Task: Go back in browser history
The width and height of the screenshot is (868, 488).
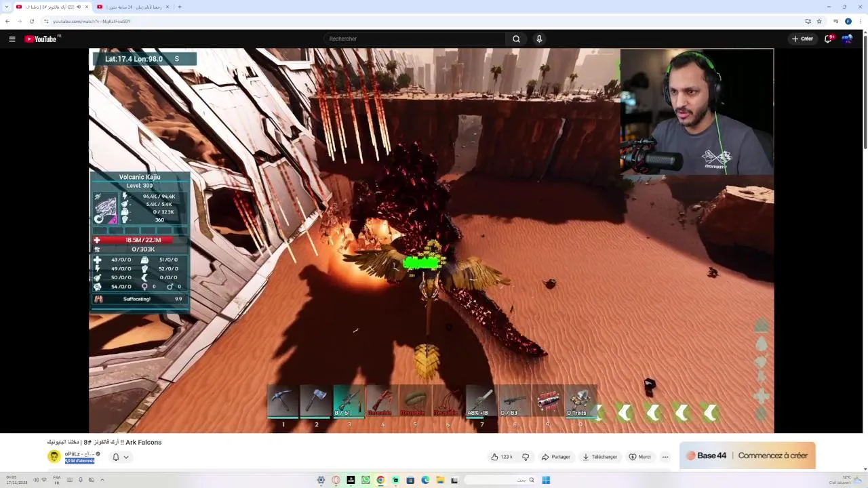Action: coord(7,21)
